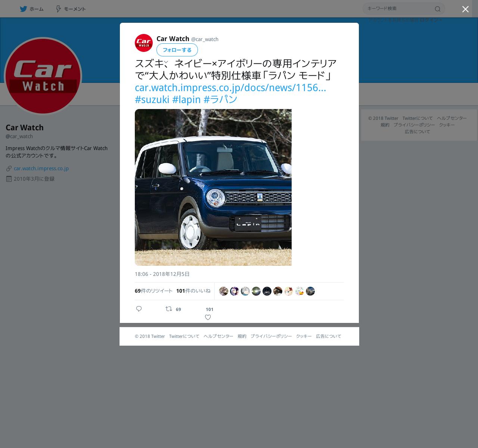
Task: Click the reply speech bubble icon
Action: tap(139, 309)
